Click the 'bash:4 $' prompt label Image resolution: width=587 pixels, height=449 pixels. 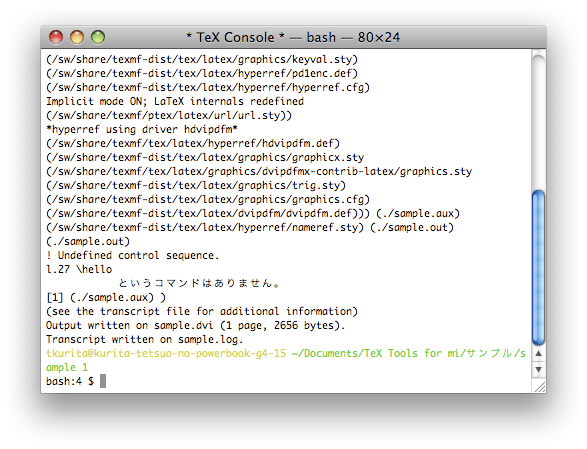pyautogui.click(x=70, y=381)
